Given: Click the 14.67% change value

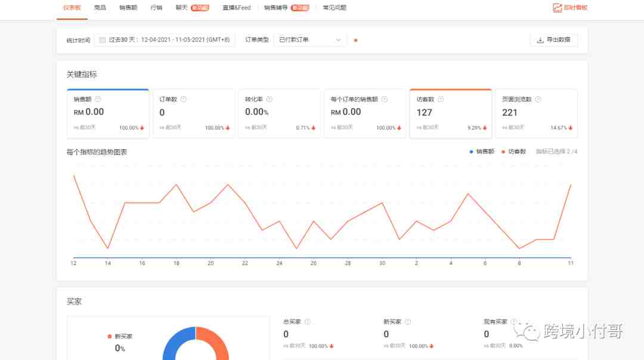Looking at the screenshot, I should [x=559, y=128].
